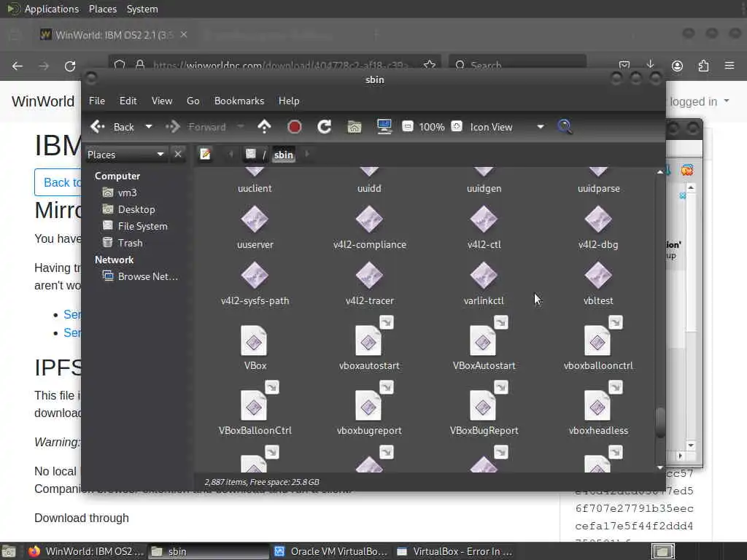Select the lowercase vboxbugreport link icon
Viewport: 747px width, 560px height.
(368, 405)
